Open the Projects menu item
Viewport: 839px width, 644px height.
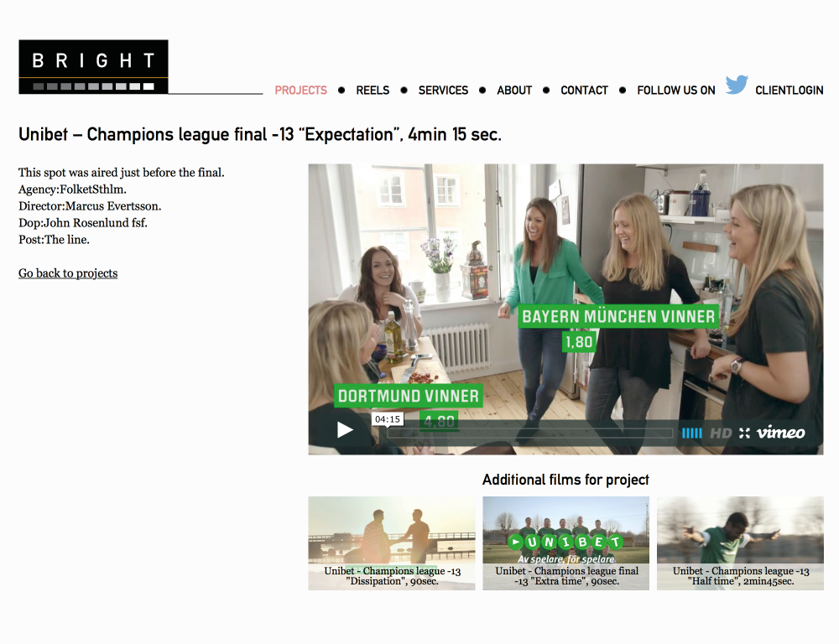point(300,91)
